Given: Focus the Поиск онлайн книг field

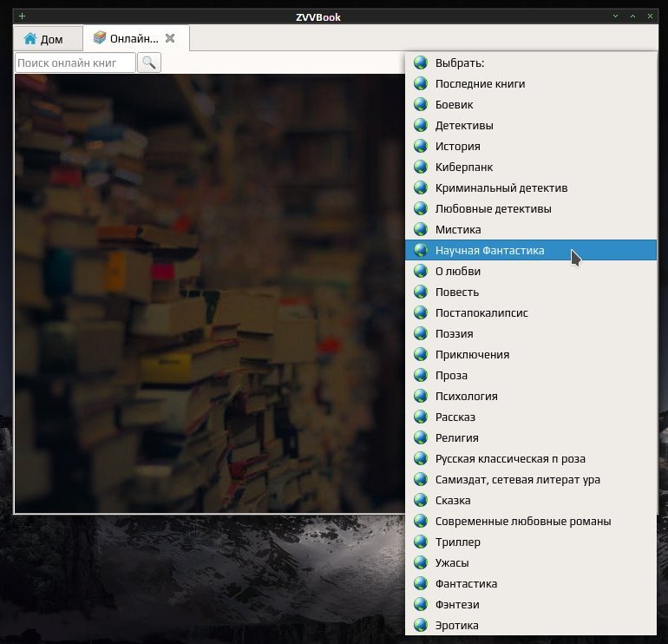Looking at the screenshot, I should pos(75,62).
